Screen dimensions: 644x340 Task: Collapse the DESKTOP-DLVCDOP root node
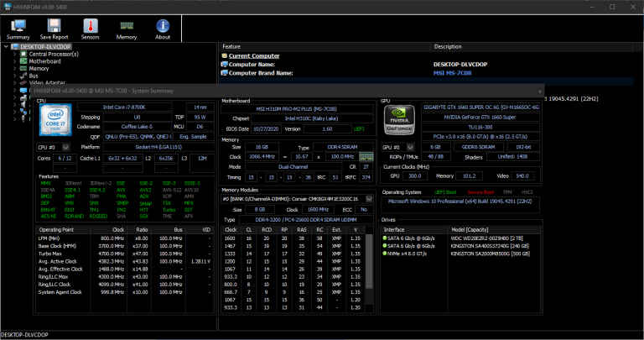pos(5,47)
